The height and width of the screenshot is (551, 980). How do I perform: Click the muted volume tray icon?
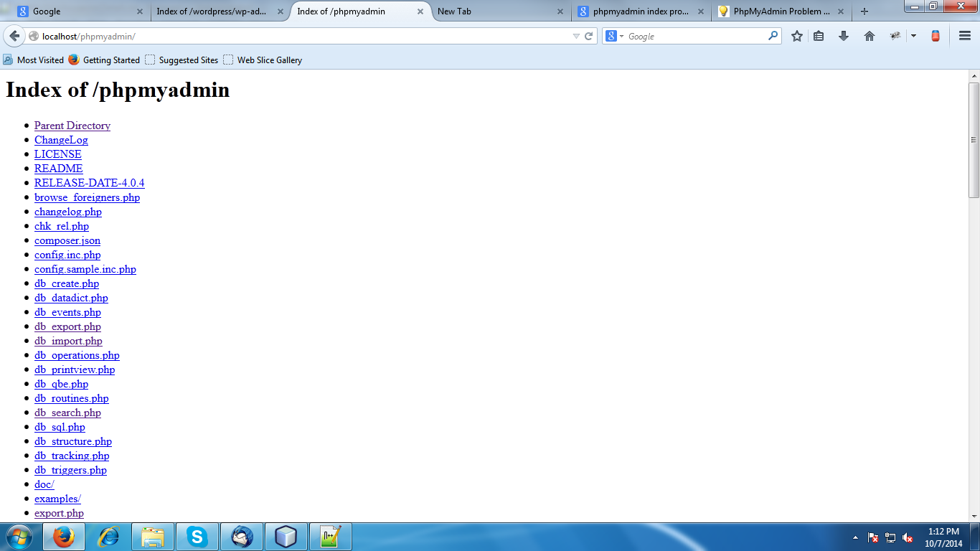[x=908, y=537]
